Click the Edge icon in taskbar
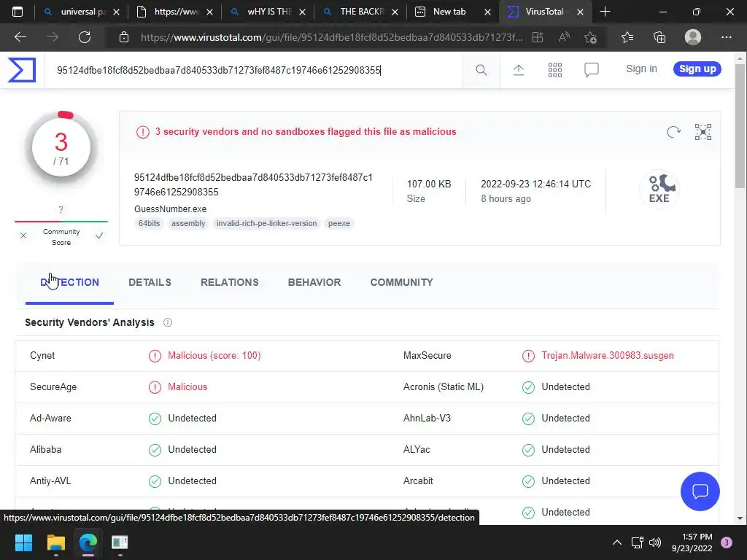This screenshot has width=747, height=560. tap(88, 542)
